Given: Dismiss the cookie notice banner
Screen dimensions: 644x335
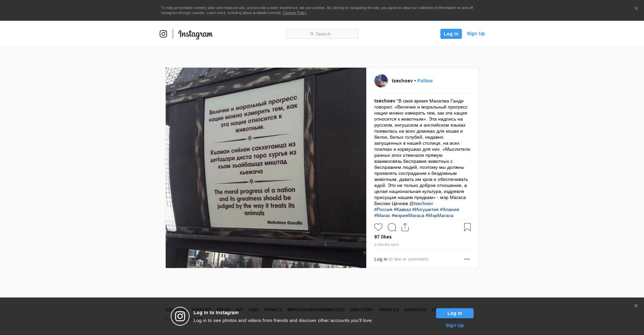Looking at the screenshot, I should point(636,8).
